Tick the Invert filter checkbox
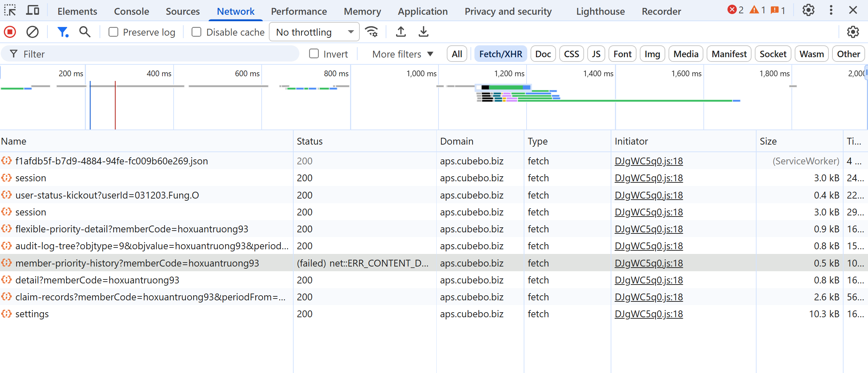The height and width of the screenshot is (373, 868). point(314,54)
